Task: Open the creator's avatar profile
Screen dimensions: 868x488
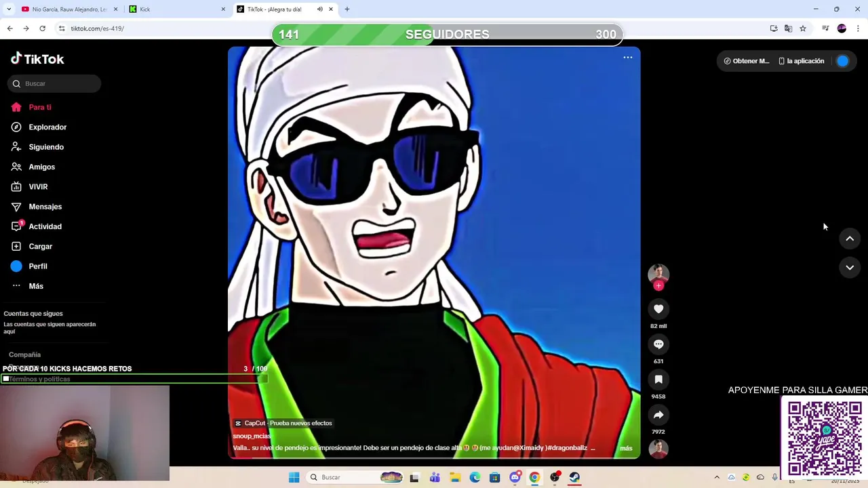Action: (x=658, y=272)
